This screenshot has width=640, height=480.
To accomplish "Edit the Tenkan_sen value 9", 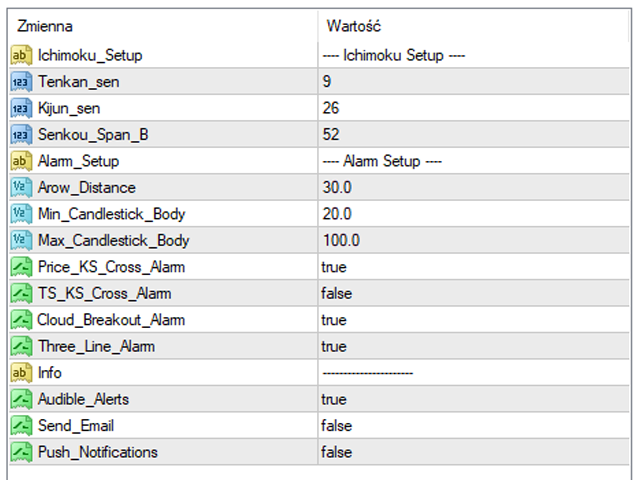I will click(473, 82).
